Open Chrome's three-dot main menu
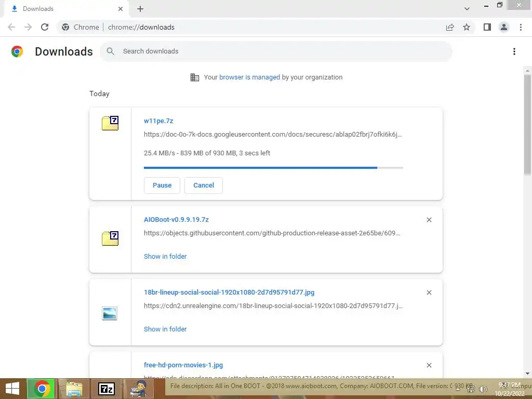This screenshot has width=532, height=399. (x=521, y=27)
